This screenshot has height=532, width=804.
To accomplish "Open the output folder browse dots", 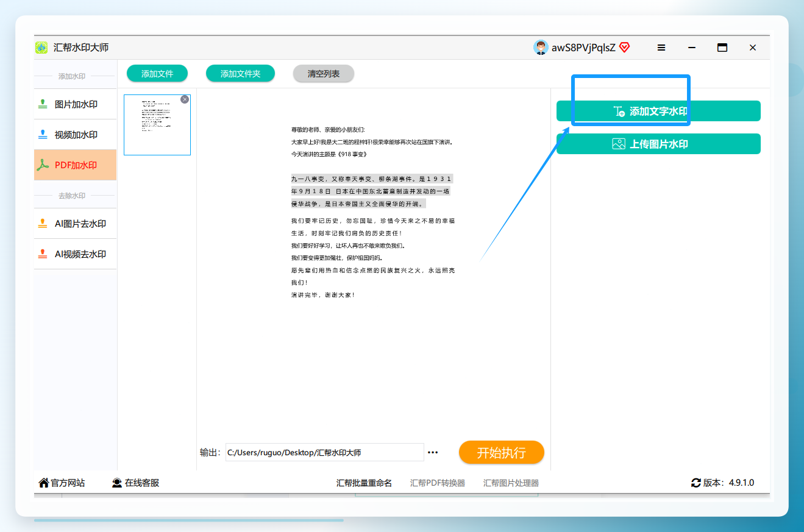I will coord(433,453).
